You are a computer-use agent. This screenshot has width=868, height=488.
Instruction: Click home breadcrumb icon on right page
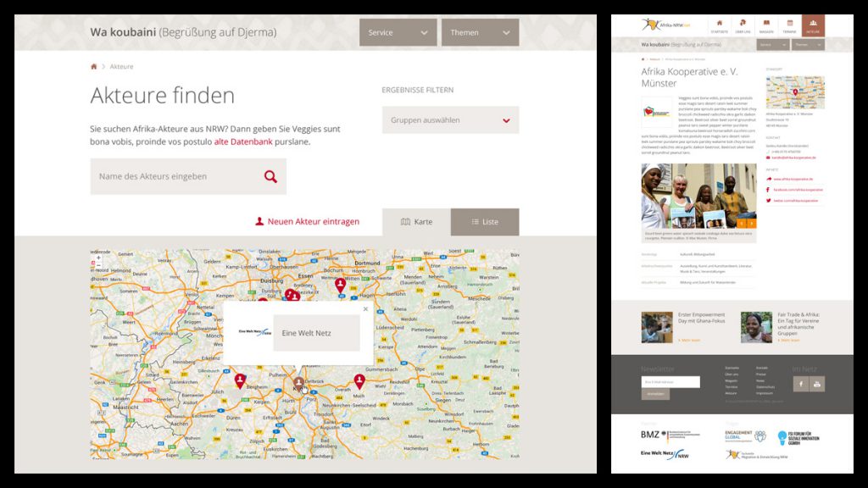pyautogui.click(x=643, y=58)
